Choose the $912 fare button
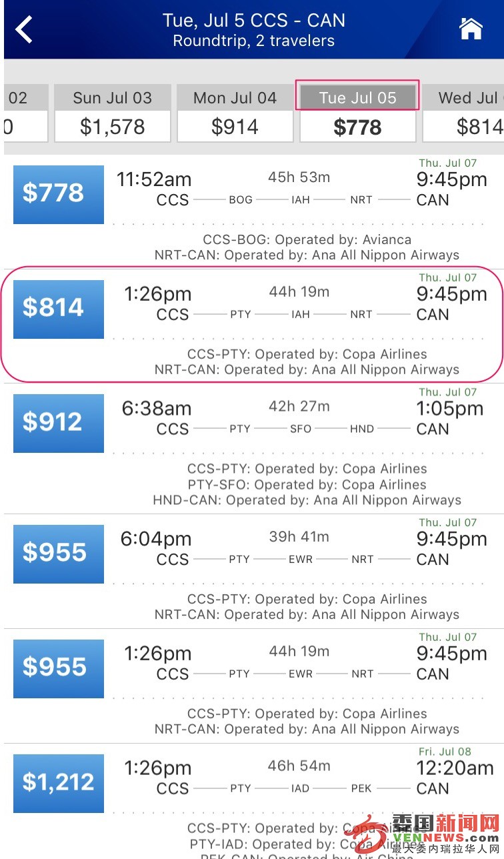504x859 pixels. pos(59,423)
